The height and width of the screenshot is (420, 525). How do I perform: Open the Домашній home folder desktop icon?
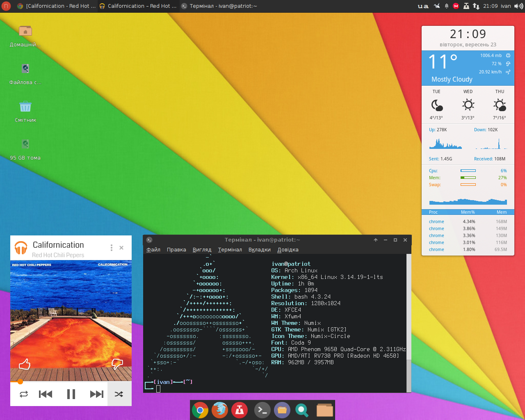click(25, 31)
